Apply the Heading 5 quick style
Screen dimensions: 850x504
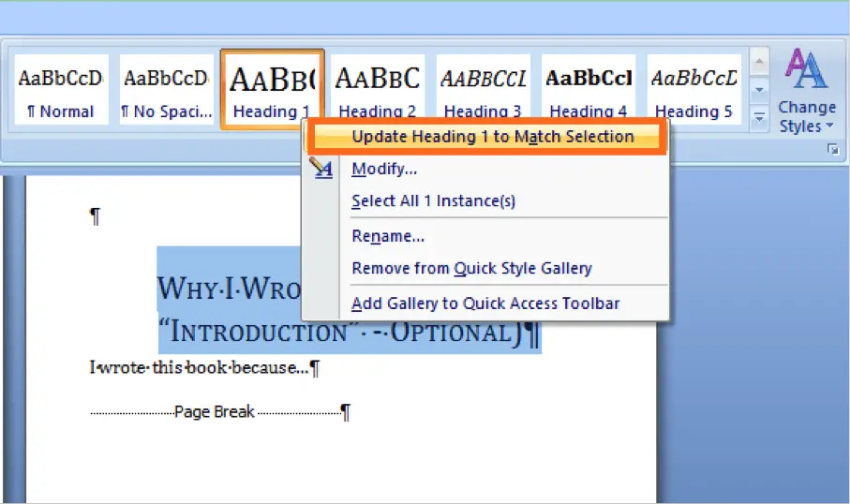click(693, 89)
